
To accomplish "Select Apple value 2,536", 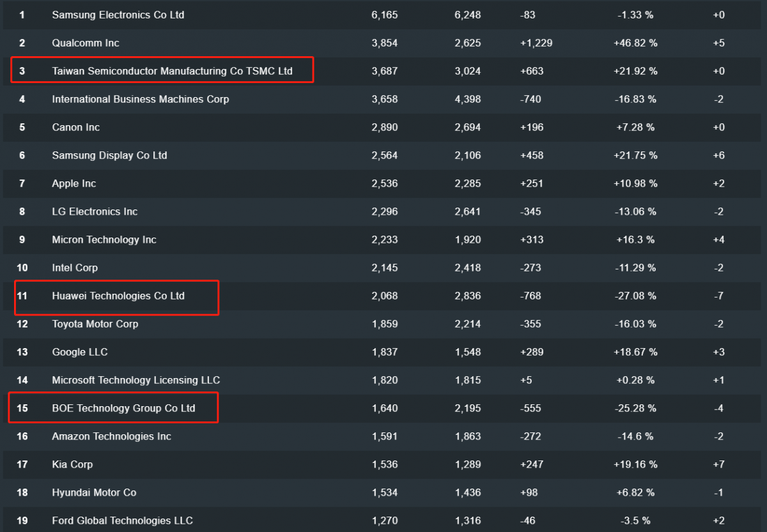I will (384, 183).
